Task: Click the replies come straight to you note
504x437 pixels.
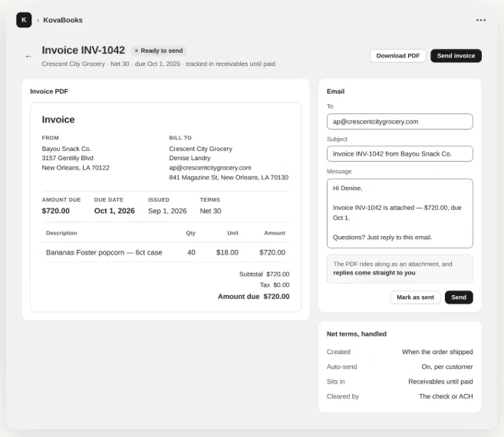Action: pyautogui.click(x=374, y=273)
